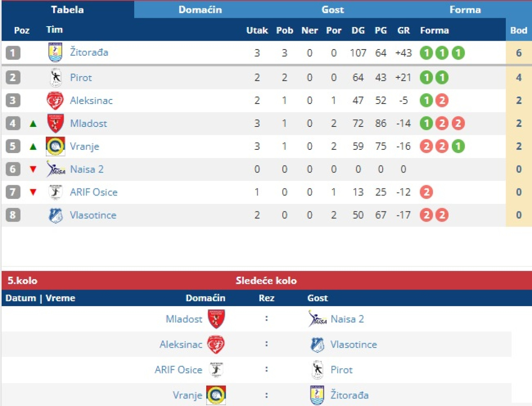Viewport: 532px width, 406px height.
Task: Click Žitorađa's first green form circle
Action: click(426, 53)
